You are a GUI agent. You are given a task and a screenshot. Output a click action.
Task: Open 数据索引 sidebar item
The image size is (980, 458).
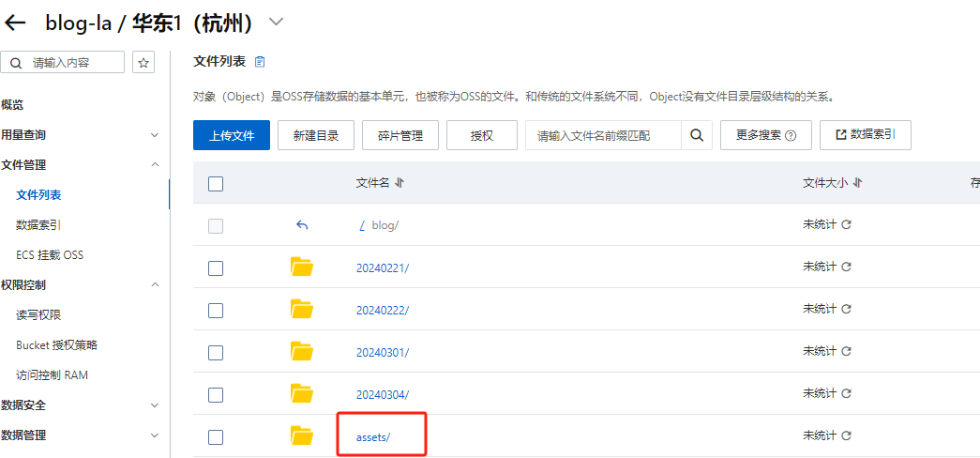[x=38, y=225]
